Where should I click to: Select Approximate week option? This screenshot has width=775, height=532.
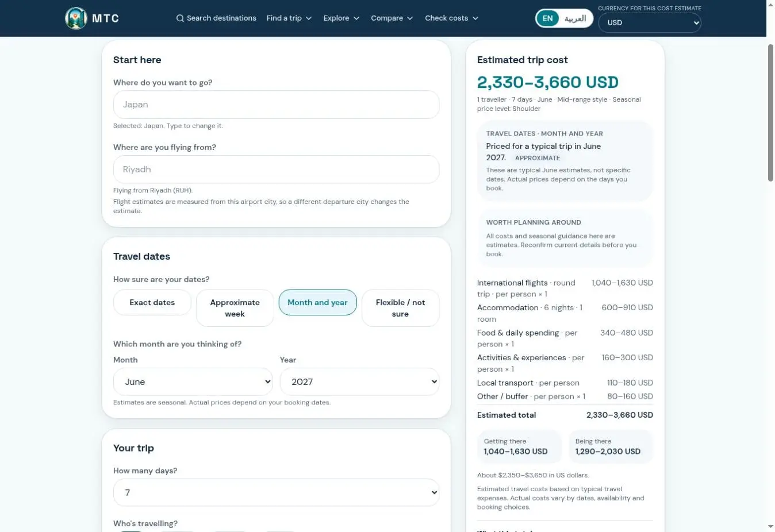pyautogui.click(x=235, y=308)
